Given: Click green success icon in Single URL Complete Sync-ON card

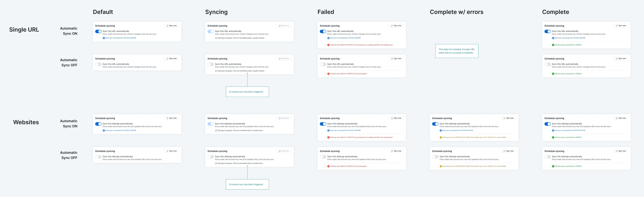Looking at the screenshot, I should (x=553, y=45).
